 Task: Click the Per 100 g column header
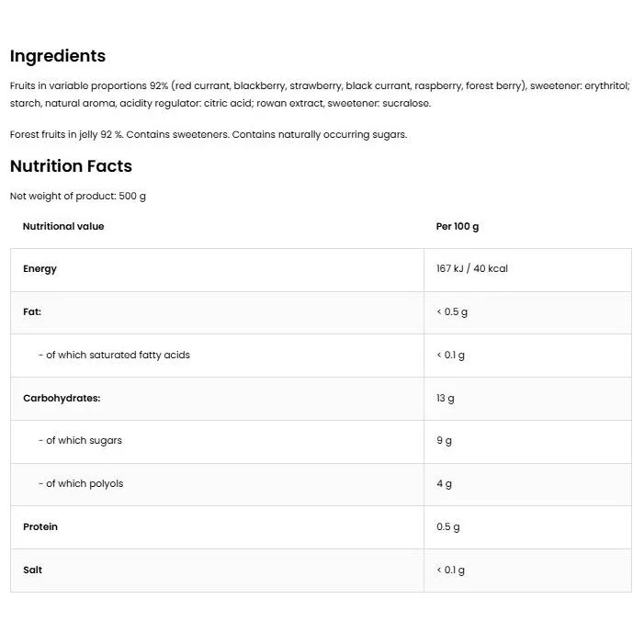(458, 227)
